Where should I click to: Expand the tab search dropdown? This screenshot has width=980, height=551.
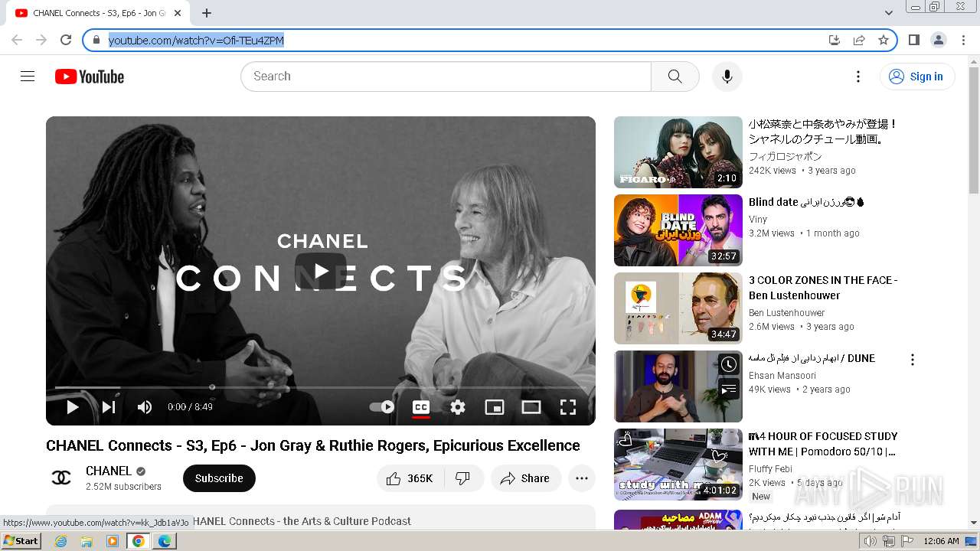[888, 13]
